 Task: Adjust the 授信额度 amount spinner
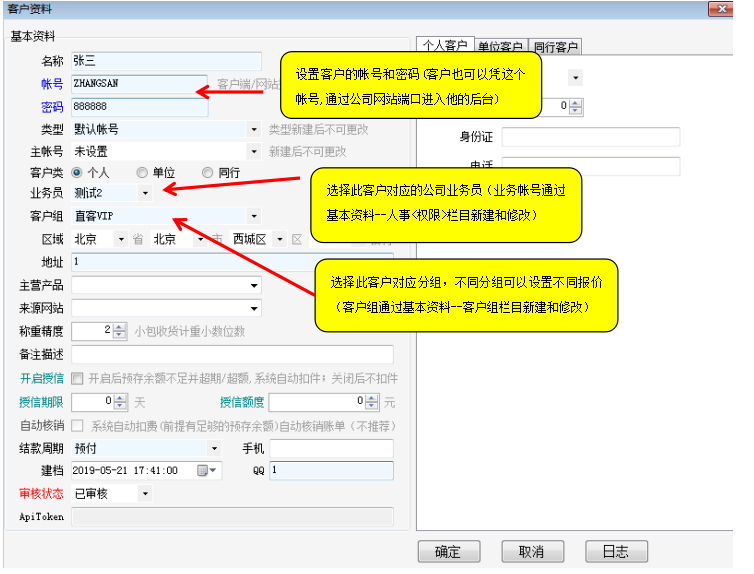coord(374,401)
